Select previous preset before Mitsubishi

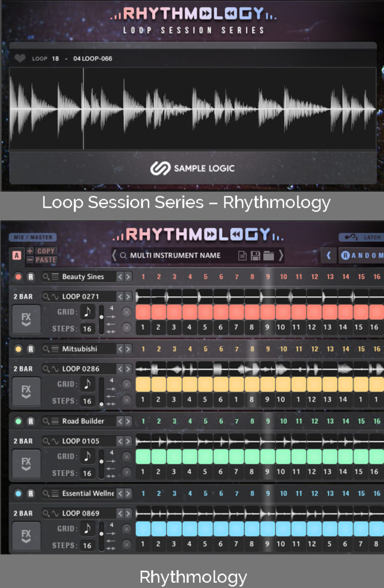(120, 349)
